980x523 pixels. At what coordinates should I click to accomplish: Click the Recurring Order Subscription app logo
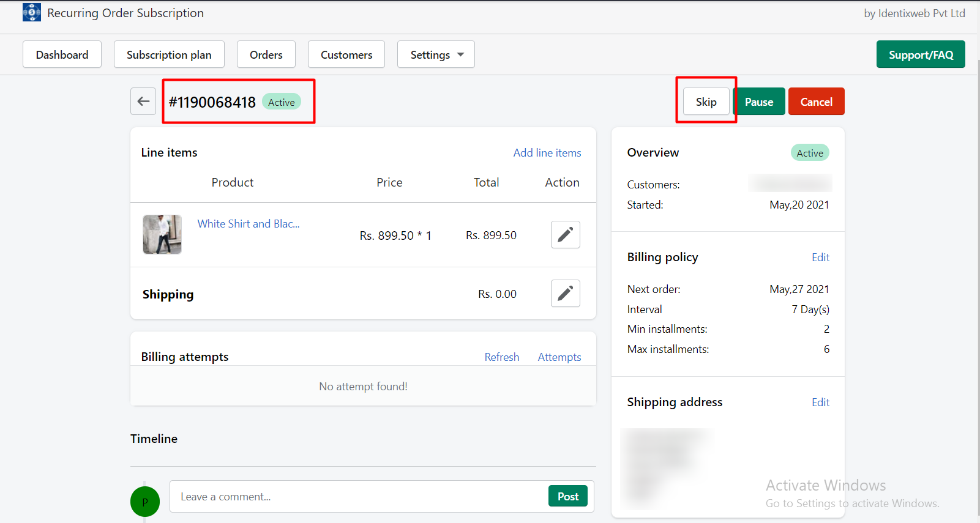[x=31, y=13]
